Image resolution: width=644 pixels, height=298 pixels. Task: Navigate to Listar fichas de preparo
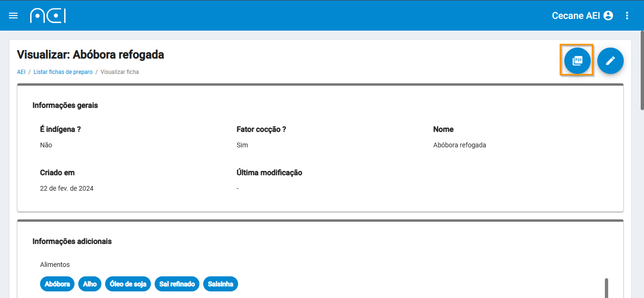tap(63, 72)
